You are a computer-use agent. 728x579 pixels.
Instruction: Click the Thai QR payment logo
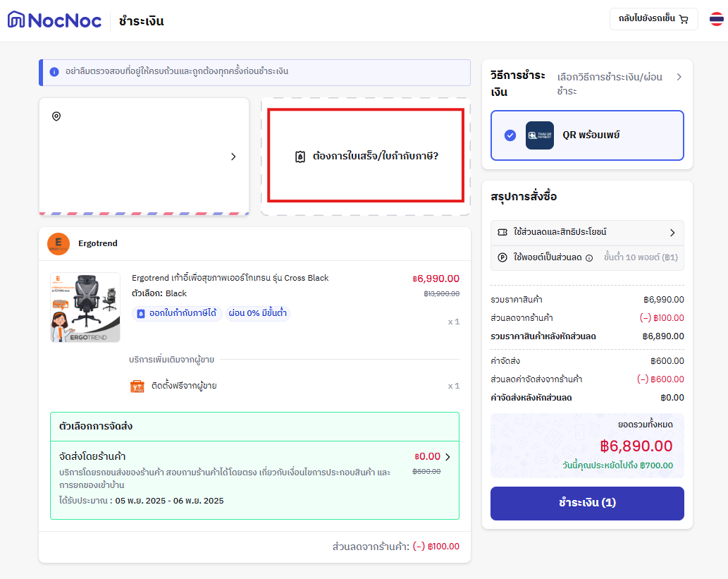(540, 135)
